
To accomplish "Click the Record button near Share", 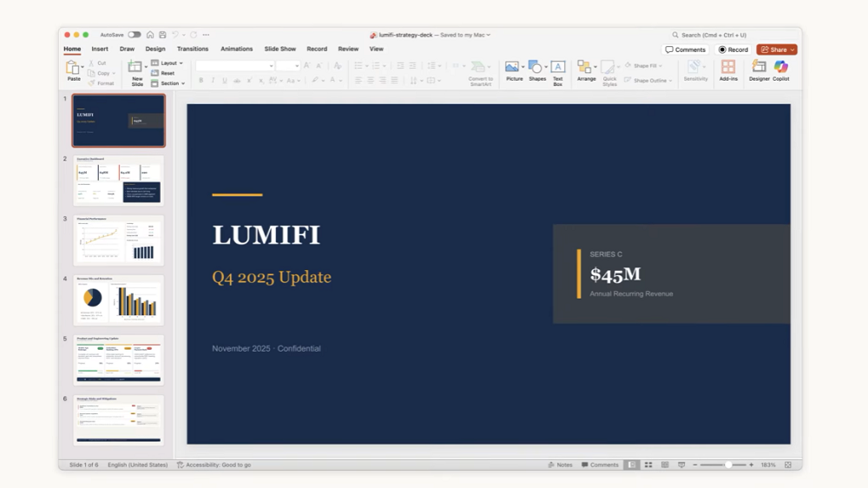I will [x=733, y=49].
